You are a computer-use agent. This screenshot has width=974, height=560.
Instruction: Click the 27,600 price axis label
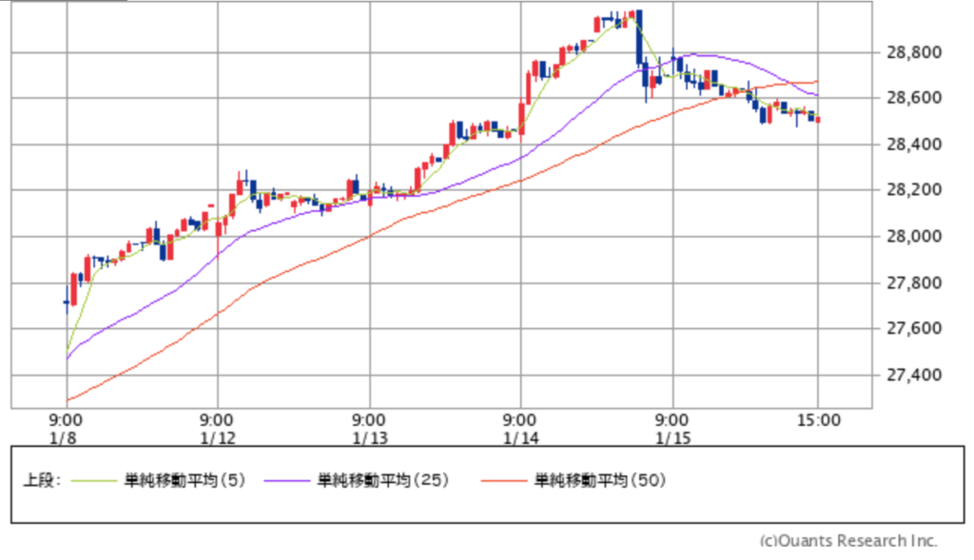[x=914, y=328]
